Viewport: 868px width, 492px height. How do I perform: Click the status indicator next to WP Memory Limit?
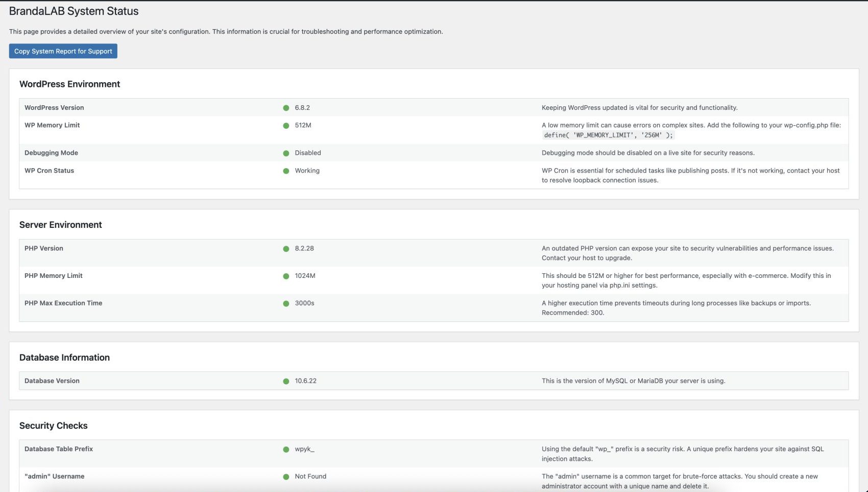[x=286, y=125]
